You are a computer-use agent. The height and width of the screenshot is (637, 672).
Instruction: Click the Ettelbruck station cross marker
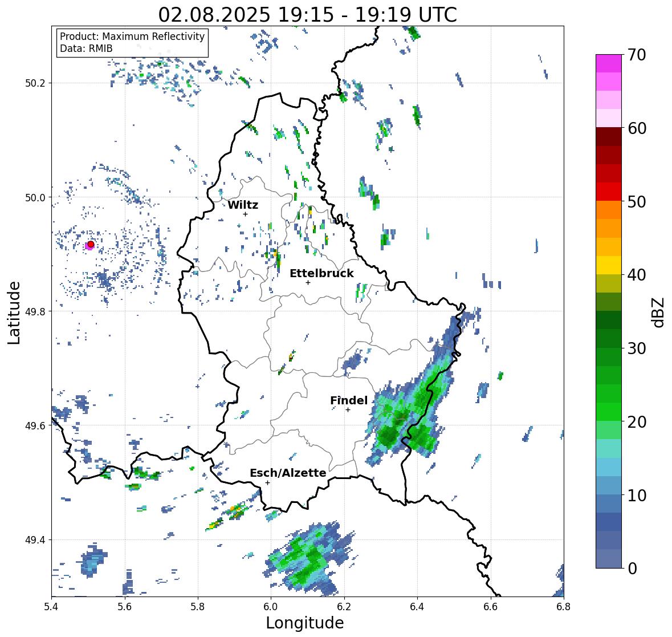pos(308,282)
